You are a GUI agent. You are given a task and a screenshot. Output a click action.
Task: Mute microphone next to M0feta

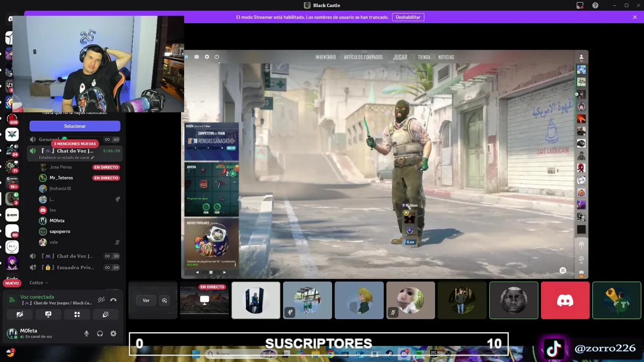[87, 333]
